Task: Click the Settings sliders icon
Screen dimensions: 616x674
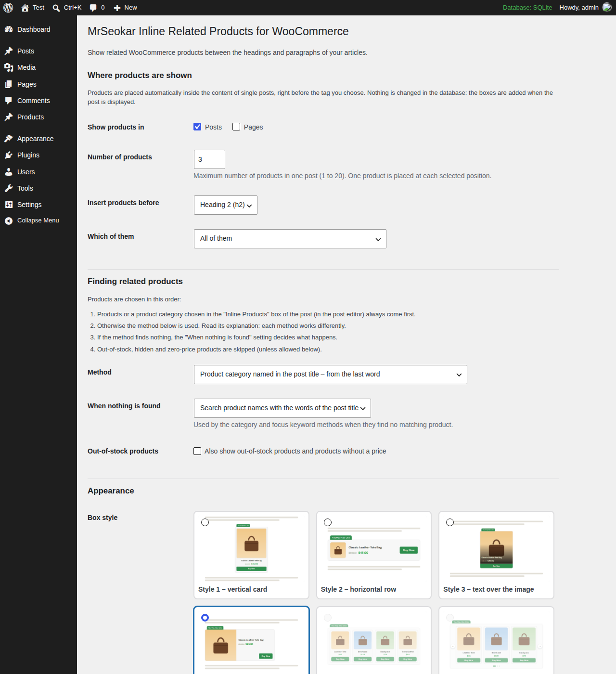Action: click(9, 205)
